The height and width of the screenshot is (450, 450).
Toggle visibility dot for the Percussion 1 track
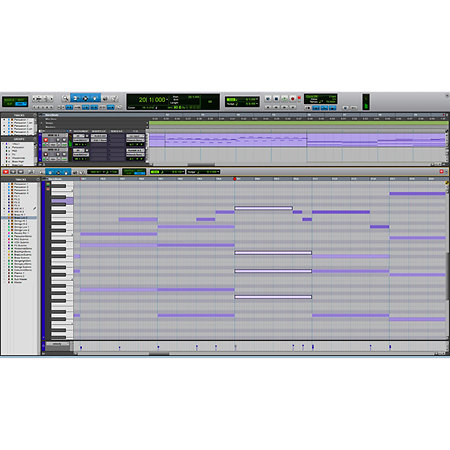(4, 120)
